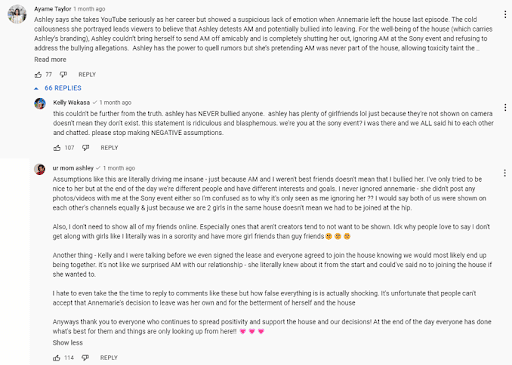Reply to ur mom ashley's comment

[x=109, y=358]
